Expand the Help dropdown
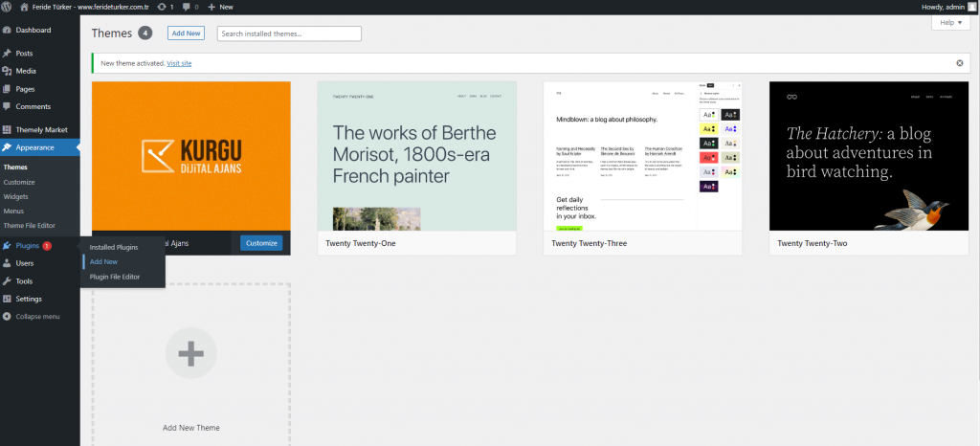Viewport: 980px width, 446px height. 950,22
